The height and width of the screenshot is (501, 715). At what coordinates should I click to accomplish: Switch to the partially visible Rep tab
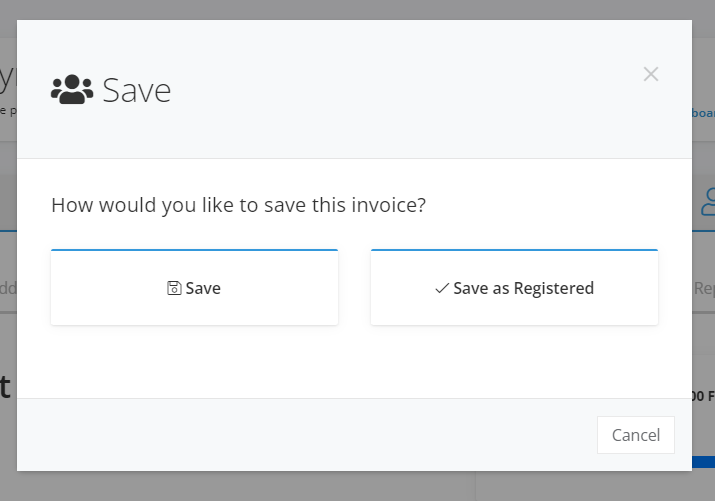[x=704, y=288]
